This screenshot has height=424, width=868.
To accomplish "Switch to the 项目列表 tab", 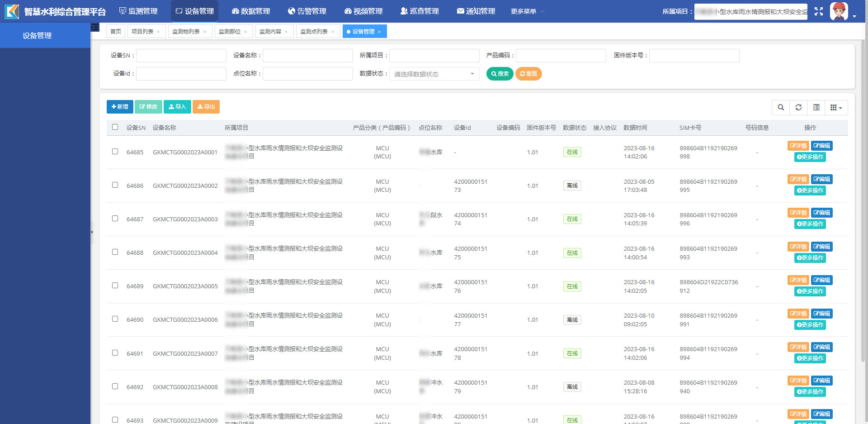I will point(142,32).
